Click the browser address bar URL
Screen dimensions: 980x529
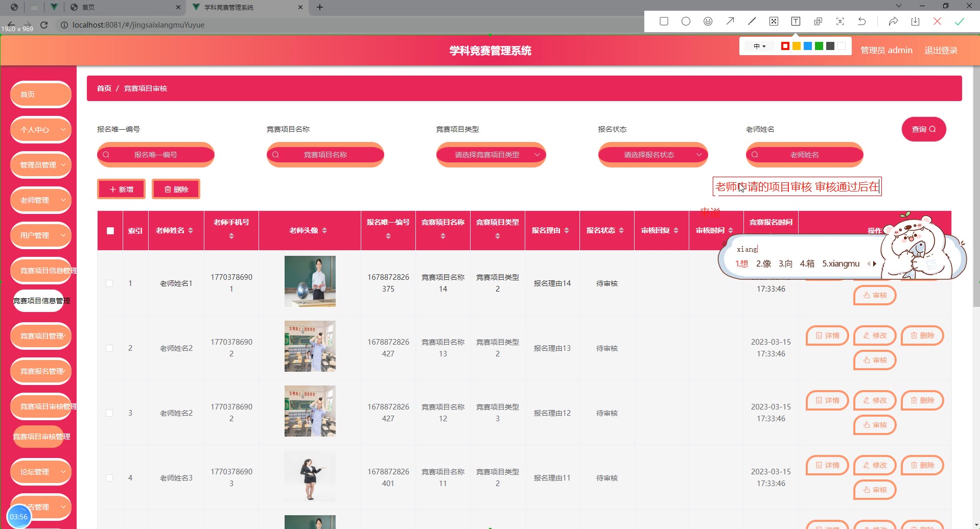tap(138, 25)
